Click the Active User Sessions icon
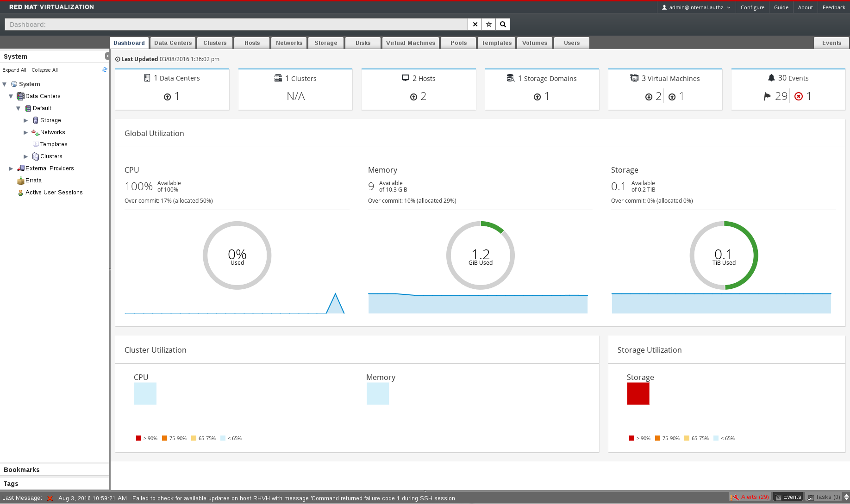This screenshot has width=850, height=504. pos(20,193)
